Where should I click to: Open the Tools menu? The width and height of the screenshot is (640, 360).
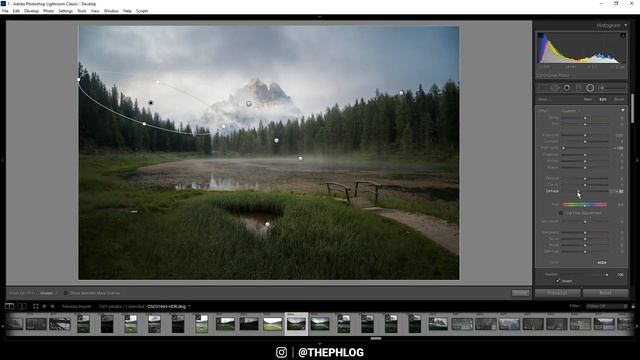pyautogui.click(x=82, y=11)
